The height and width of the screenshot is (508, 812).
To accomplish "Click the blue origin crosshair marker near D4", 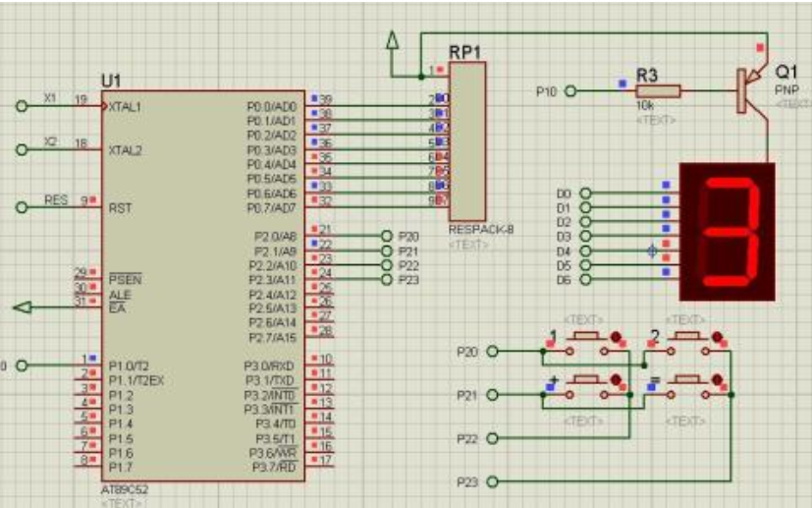I will (x=653, y=252).
